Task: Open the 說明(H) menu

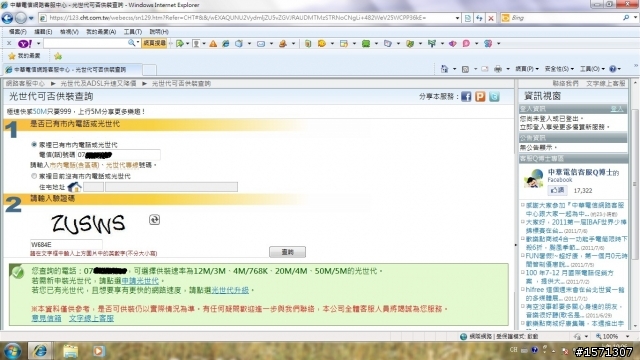Action: click(159, 31)
